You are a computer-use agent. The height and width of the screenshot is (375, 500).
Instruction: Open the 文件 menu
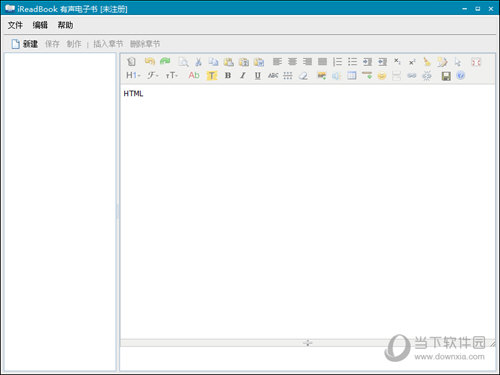pyautogui.click(x=15, y=25)
